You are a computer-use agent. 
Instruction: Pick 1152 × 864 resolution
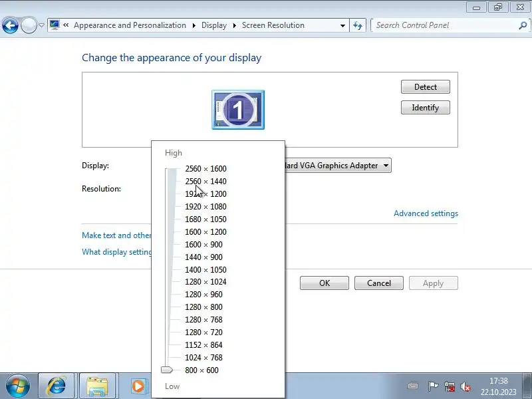(x=203, y=344)
